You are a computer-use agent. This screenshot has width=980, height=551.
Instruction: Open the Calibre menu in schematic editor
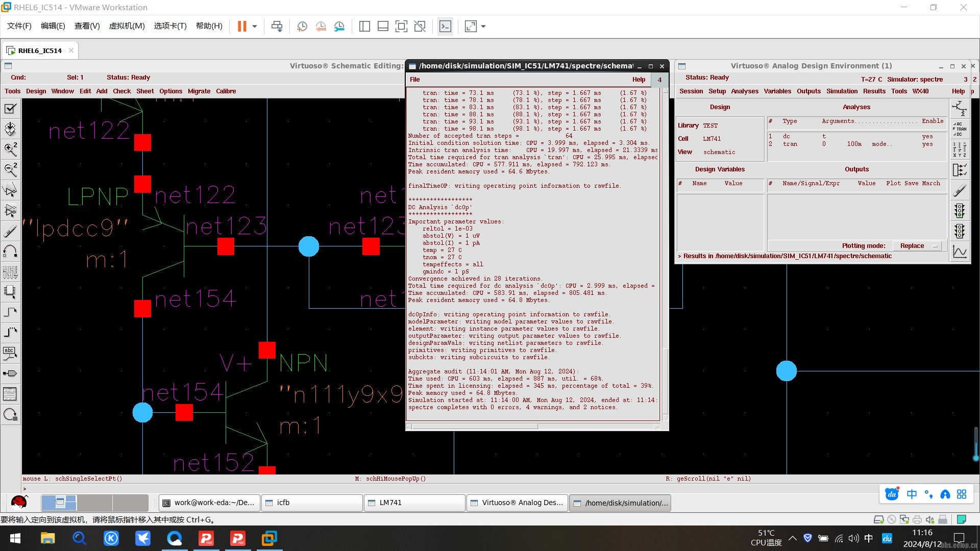pyautogui.click(x=226, y=91)
